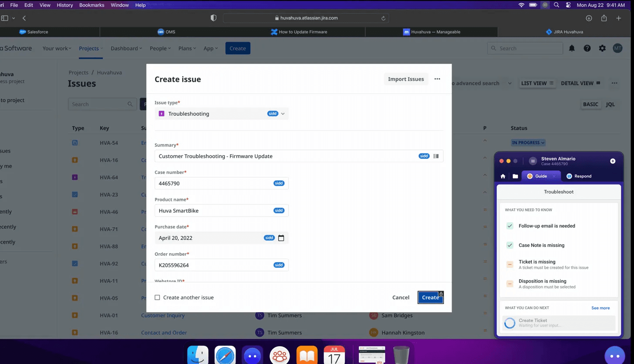
Task: Open Jira settings gear
Action: coord(602,48)
